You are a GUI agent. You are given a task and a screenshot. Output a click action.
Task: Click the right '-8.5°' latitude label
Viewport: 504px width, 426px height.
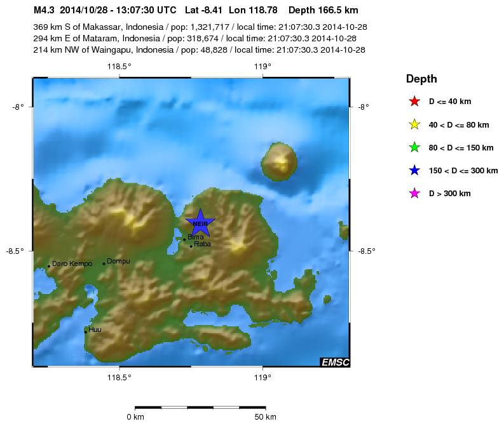click(367, 251)
